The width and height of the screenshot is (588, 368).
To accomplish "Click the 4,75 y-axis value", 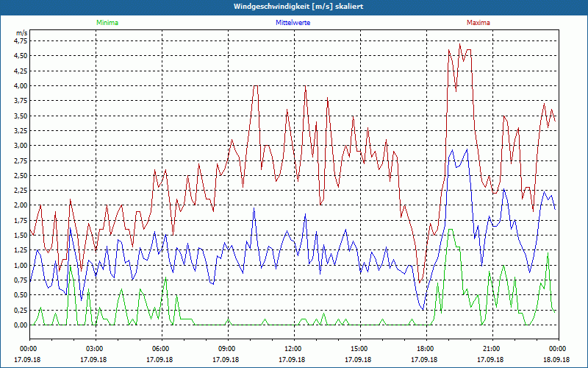I will (21, 41).
